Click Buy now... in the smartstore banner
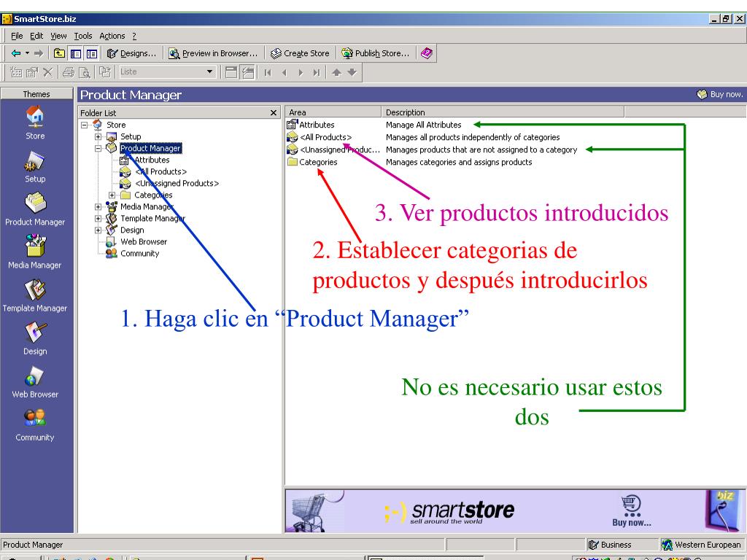747x560 pixels. click(631, 512)
